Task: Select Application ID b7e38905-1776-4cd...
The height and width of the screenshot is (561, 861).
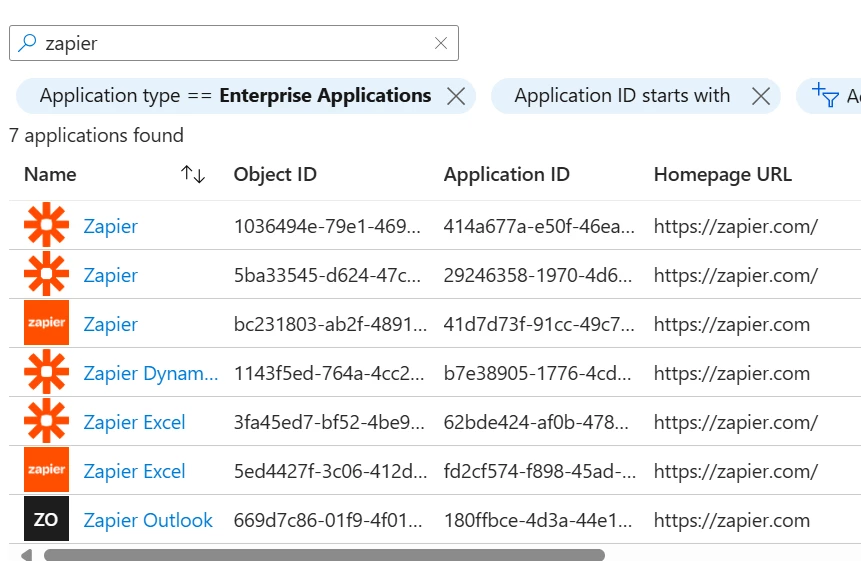Action: coord(537,373)
